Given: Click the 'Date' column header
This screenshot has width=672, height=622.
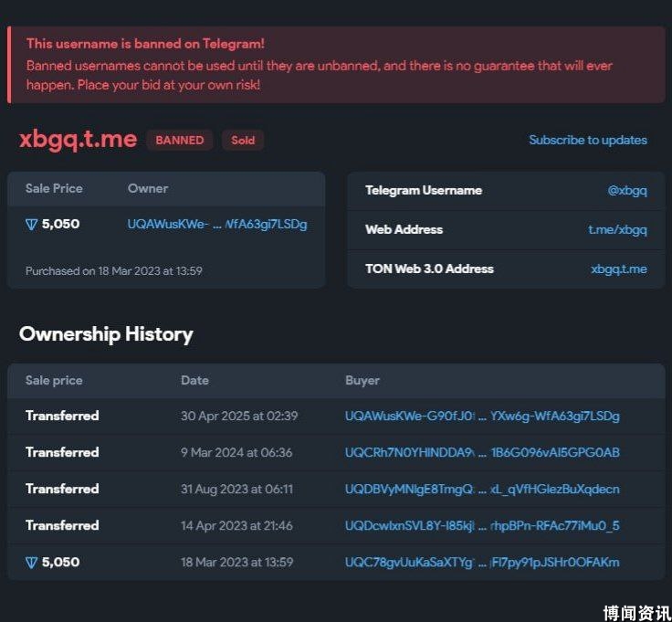Looking at the screenshot, I should 195,380.
